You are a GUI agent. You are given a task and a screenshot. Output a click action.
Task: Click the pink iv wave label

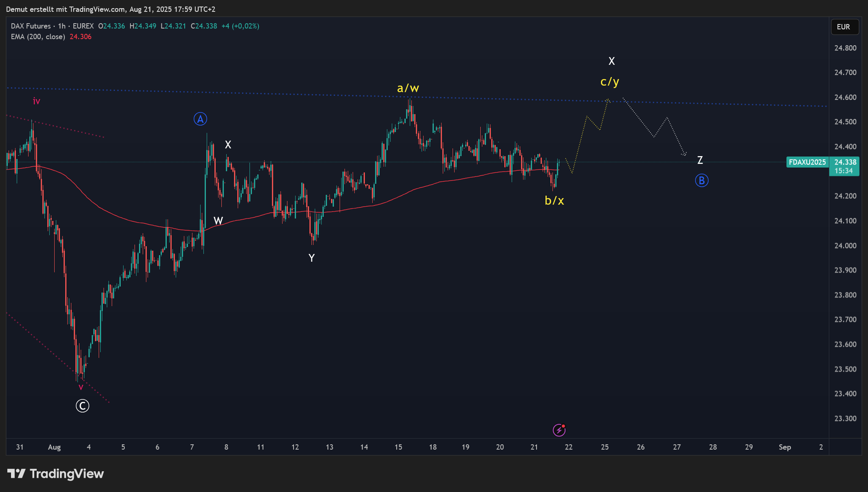[x=36, y=101]
